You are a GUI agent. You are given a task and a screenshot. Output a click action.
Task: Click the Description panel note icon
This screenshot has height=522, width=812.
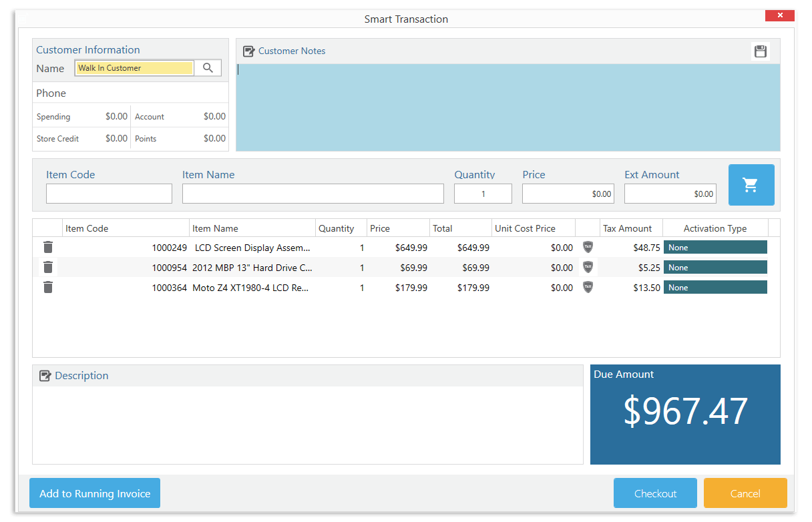tap(44, 375)
